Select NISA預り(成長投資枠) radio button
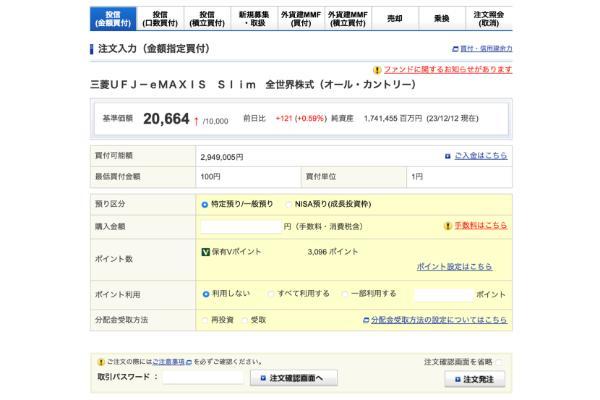The width and height of the screenshot is (600, 400). [289, 205]
